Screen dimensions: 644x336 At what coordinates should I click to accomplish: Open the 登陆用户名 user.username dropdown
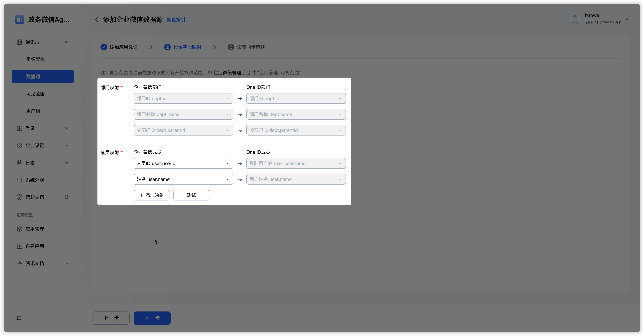[296, 163]
